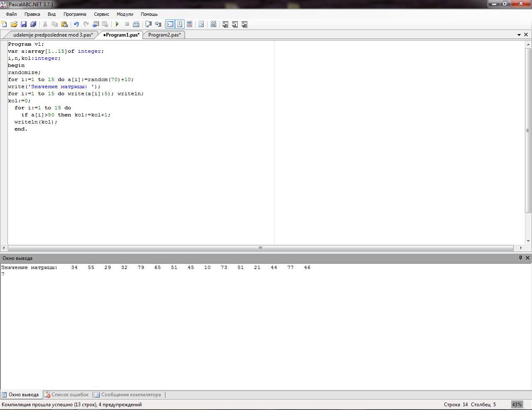The width and height of the screenshot is (532, 410).
Task: Open a file with folder icon
Action: 14,24
